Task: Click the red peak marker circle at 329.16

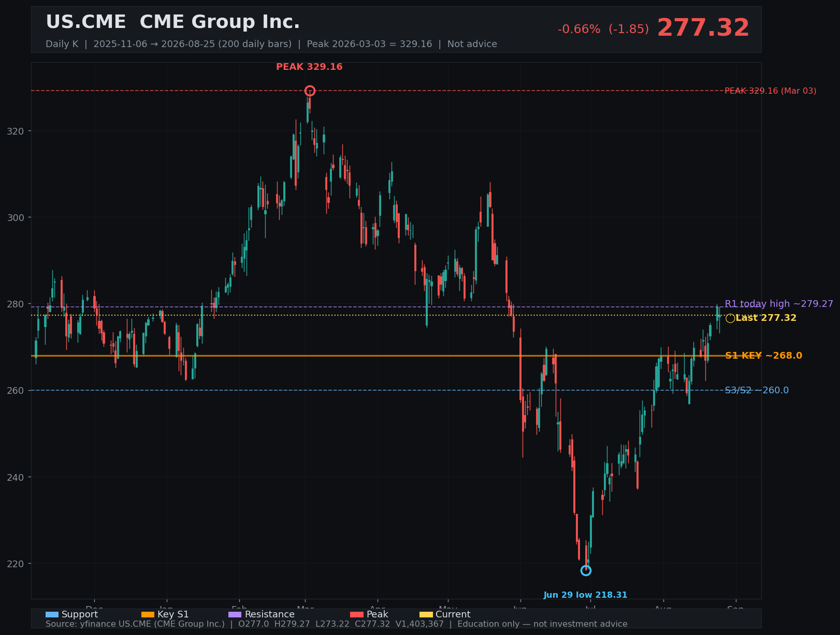Action: coord(310,91)
